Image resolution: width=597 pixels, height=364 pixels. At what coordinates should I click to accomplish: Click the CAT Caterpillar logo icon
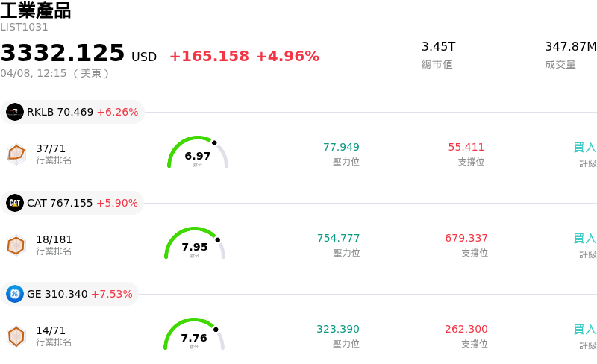point(15,203)
